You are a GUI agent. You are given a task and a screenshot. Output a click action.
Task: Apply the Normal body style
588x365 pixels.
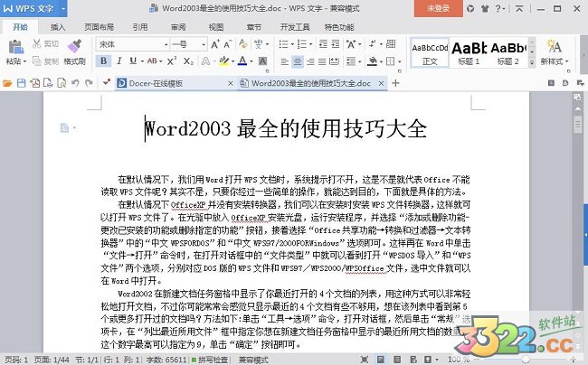pos(430,52)
